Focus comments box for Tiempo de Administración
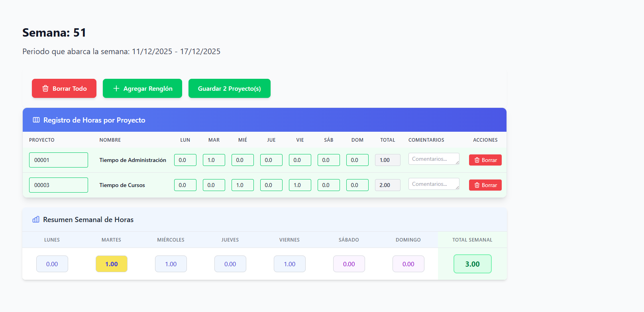Image resolution: width=644 pixels, height=312 pixels. (434, 159)
